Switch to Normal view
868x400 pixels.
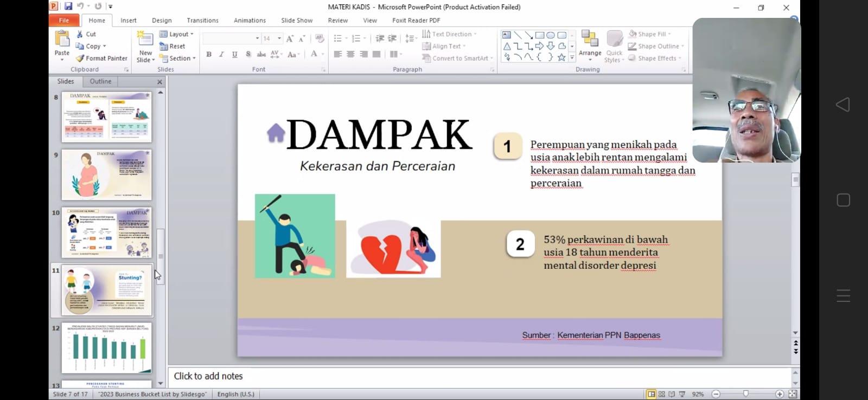coord(652,394)
